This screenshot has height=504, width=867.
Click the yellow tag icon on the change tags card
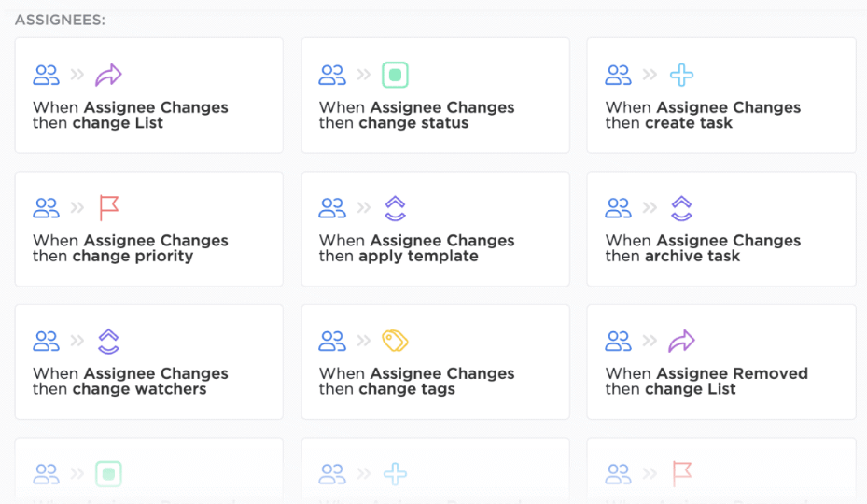click(396, 341)
